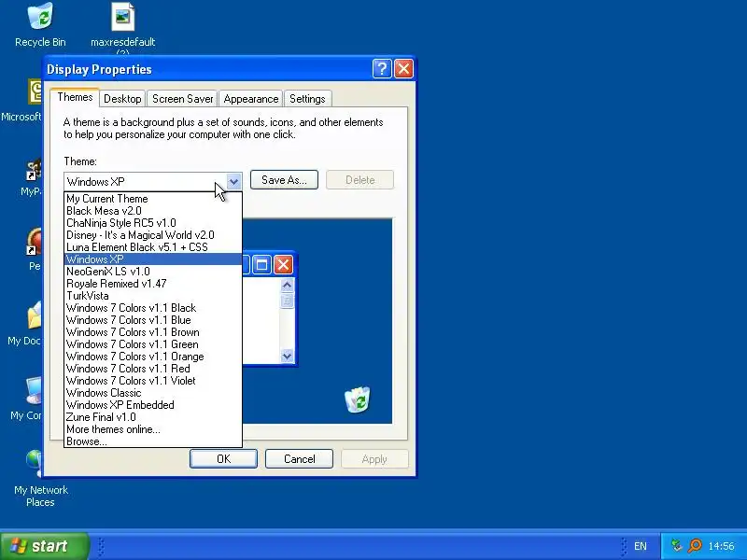Click the EN language indicator

pyautogui.click(x=641, y=546)
